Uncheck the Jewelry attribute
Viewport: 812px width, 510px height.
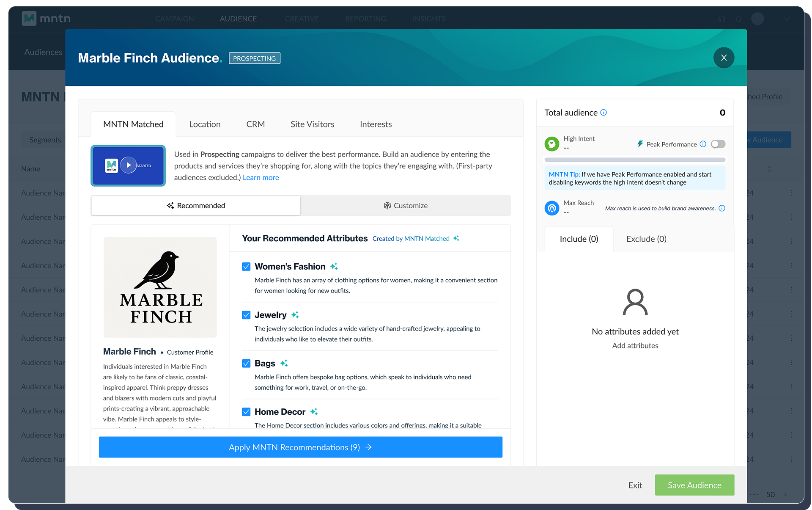247,315
